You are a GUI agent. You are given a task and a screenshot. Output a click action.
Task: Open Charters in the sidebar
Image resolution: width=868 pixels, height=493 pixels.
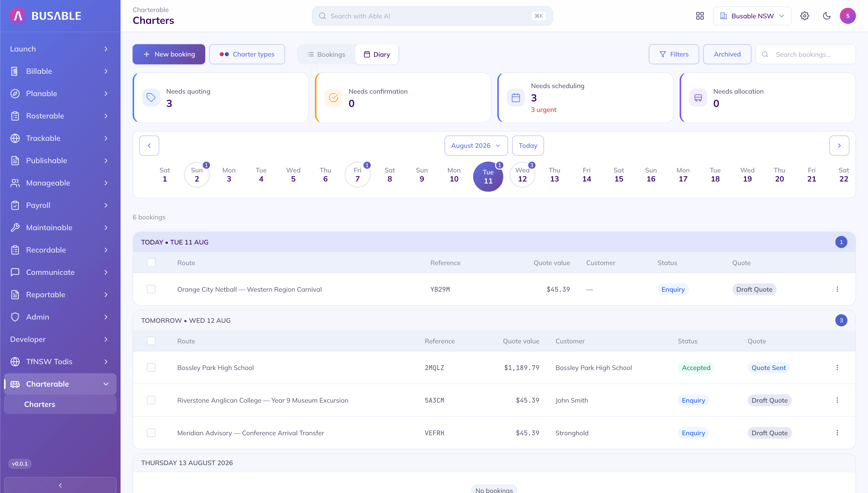(x=60, y=404)
